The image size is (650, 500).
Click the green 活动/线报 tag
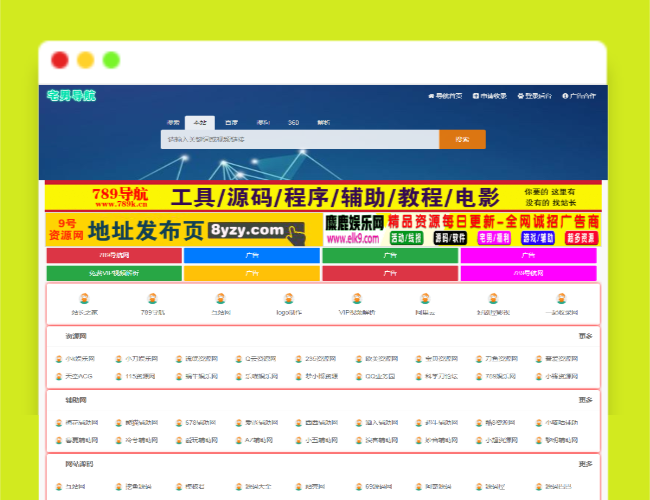[406, 238]
